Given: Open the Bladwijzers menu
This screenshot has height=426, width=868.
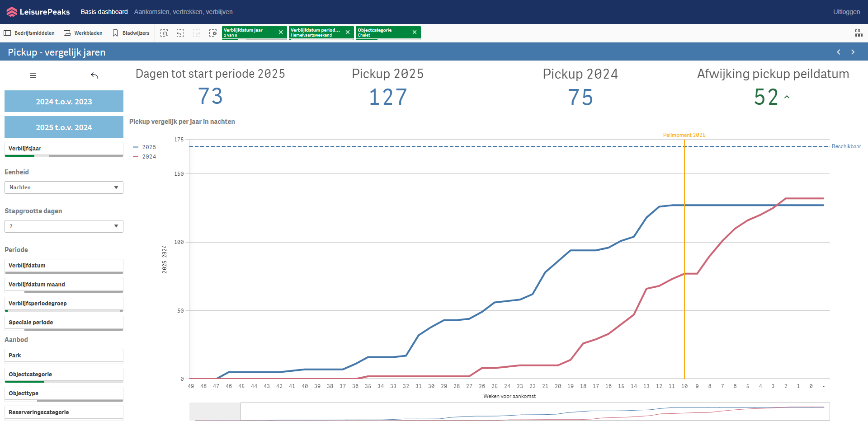Looking at the screenshot, I should (131, 33).
